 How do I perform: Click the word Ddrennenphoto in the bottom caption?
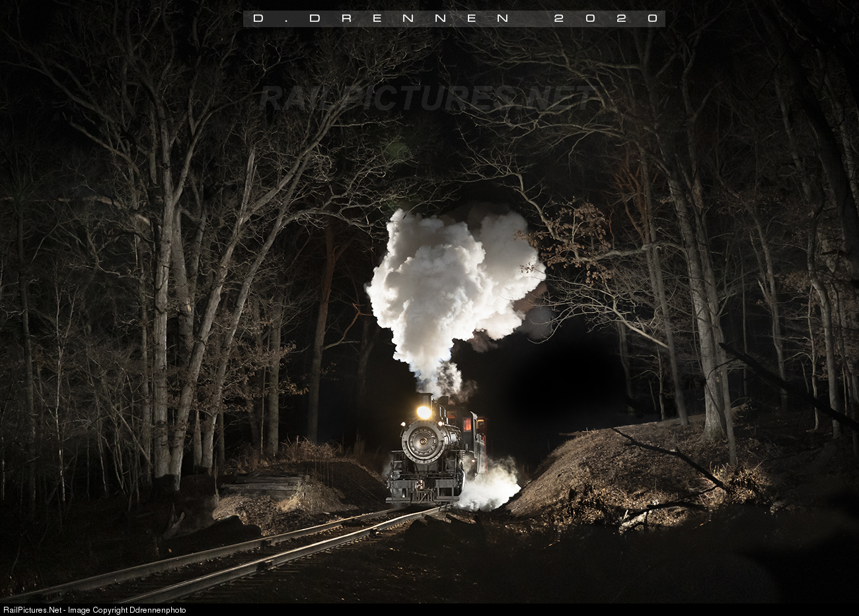157,610
